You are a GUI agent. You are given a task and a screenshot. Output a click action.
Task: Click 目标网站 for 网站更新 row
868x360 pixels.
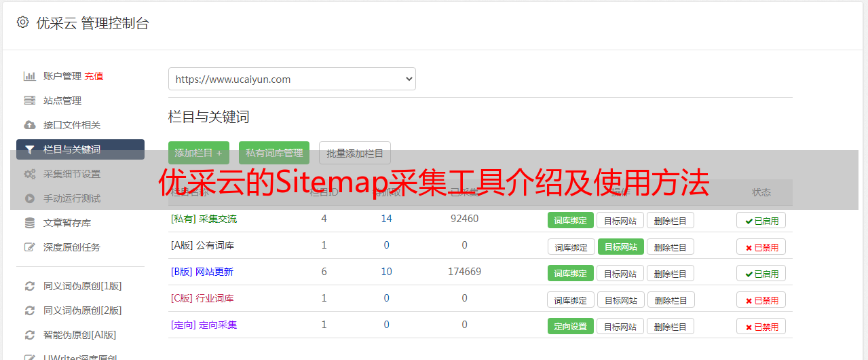[620, 273]
